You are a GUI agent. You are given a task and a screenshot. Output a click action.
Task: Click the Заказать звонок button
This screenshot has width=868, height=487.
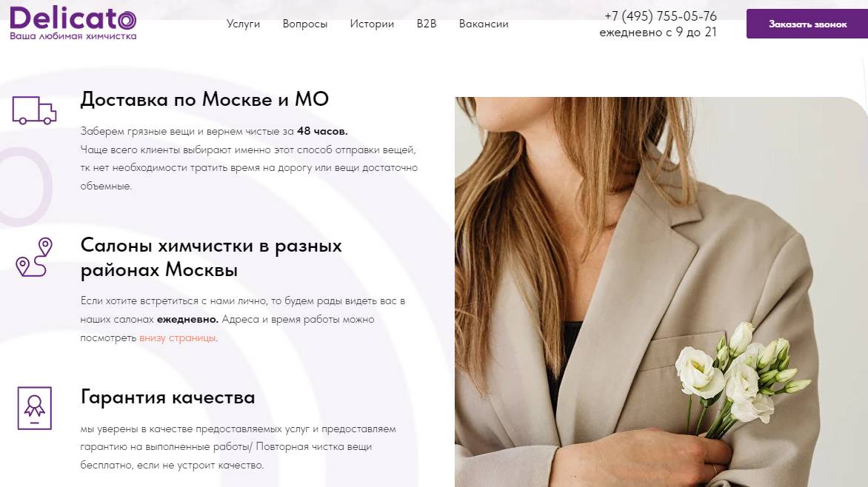pos(807,24)
